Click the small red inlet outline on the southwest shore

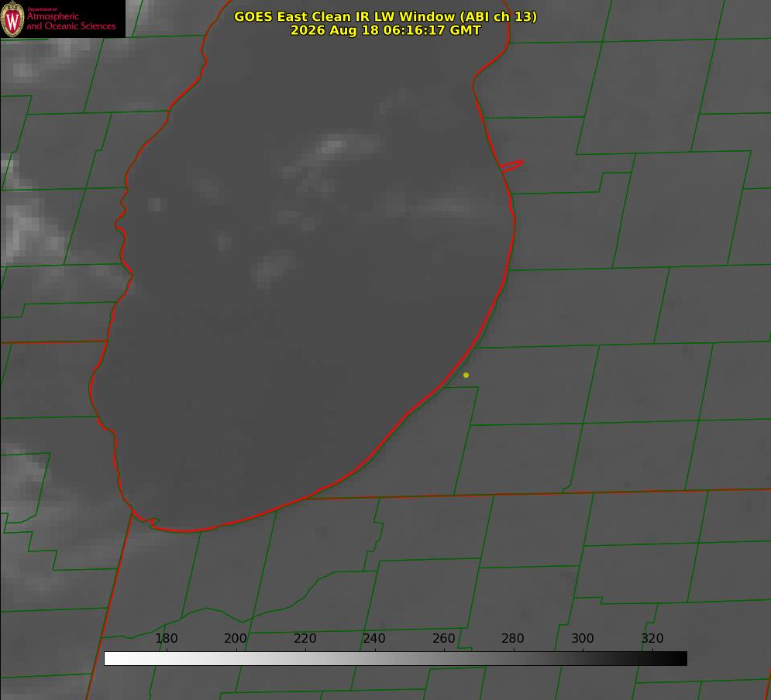[x=146, y=520]
